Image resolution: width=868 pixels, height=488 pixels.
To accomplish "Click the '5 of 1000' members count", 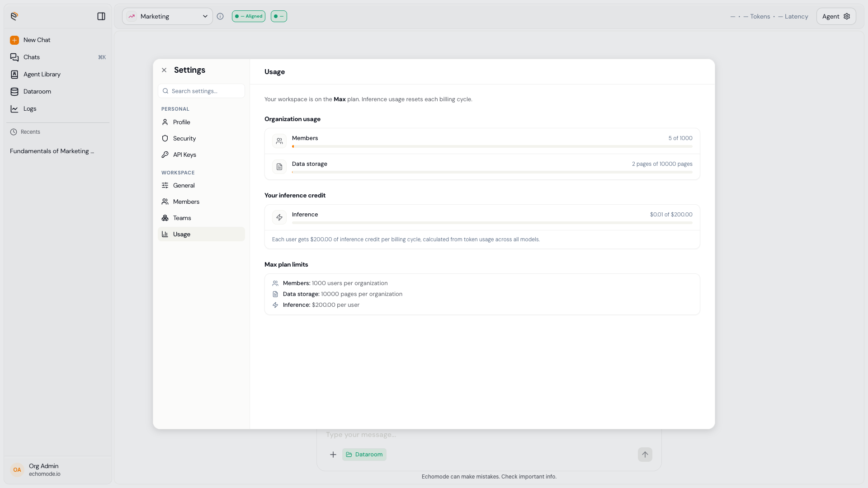I will coord(680,138).
